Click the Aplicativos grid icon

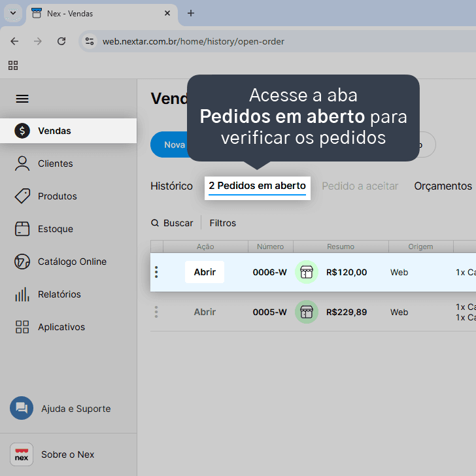(22, 327)
